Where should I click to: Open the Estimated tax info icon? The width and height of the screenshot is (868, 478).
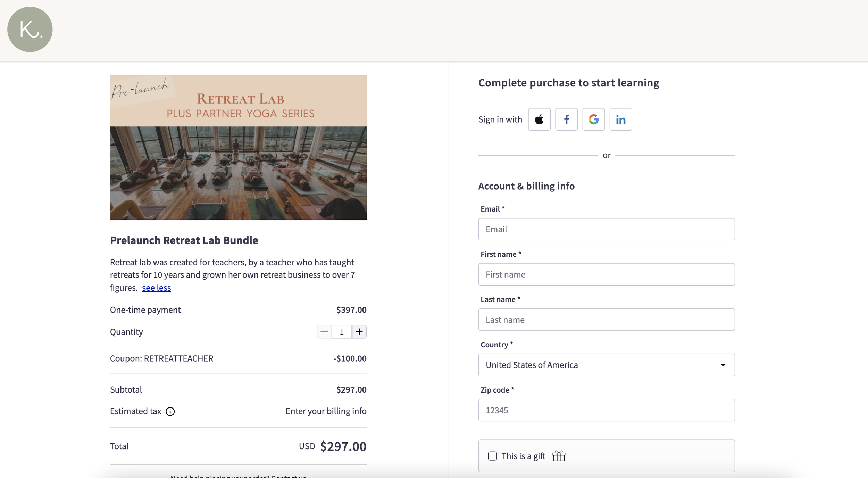[170, 412]
